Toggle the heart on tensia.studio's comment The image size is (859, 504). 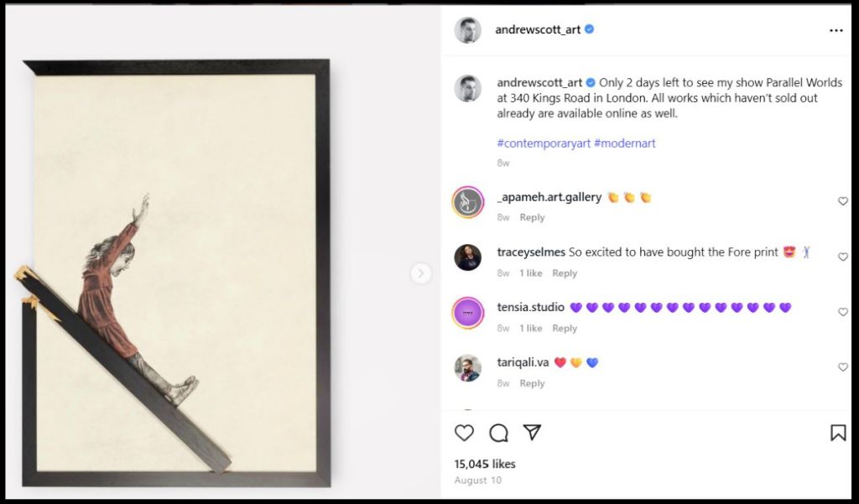843,312
